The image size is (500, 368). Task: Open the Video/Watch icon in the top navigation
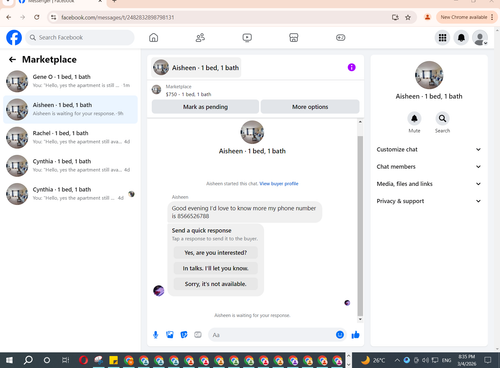tap(247, 37)
